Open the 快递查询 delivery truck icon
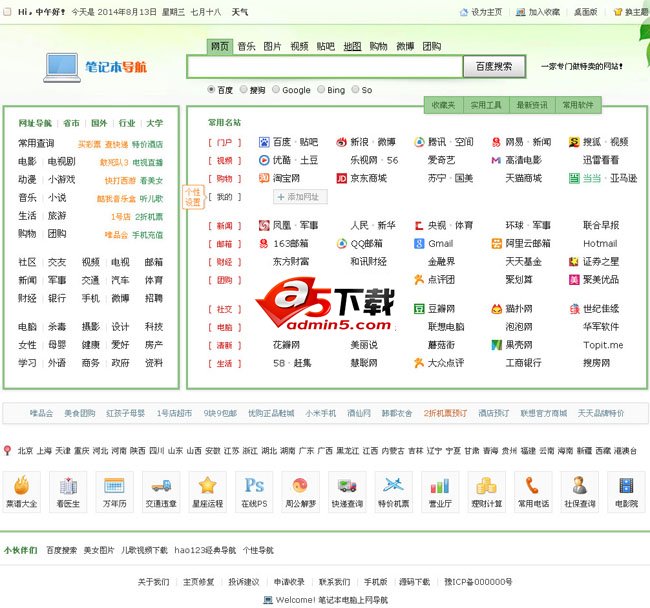This screenshot has width=650, height=608. (347, 486)
